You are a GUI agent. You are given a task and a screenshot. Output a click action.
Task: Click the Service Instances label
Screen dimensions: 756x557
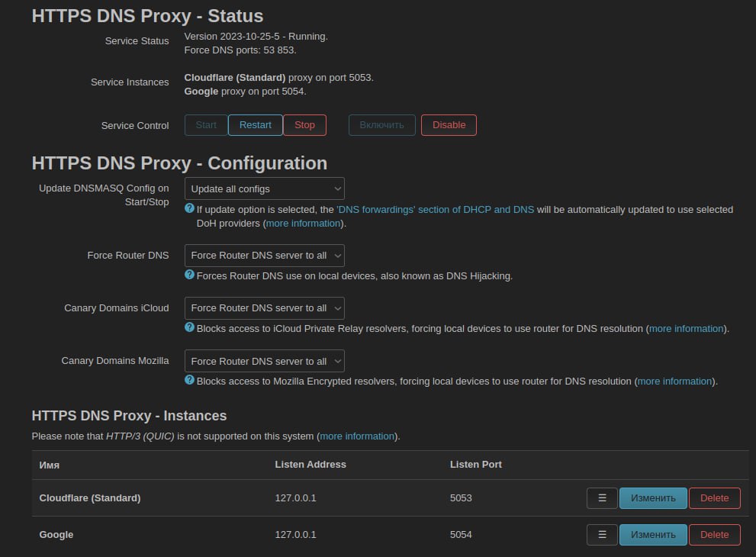[x=130, y=82]
